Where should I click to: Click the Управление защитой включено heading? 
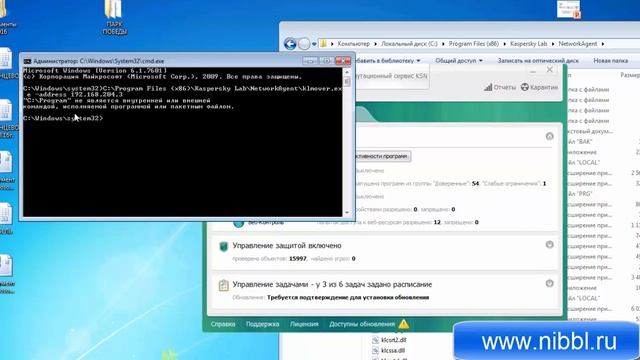click(x=287, y=246)
